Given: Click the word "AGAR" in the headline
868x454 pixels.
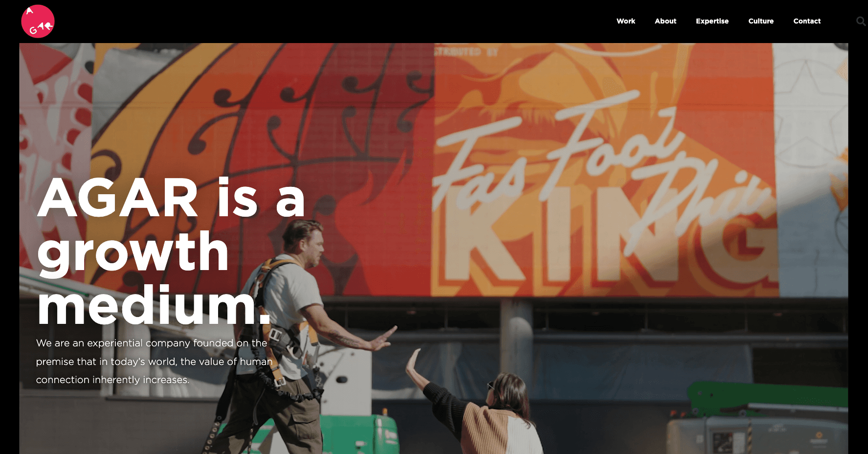Looking at the screenshot, I should point(117,198).
